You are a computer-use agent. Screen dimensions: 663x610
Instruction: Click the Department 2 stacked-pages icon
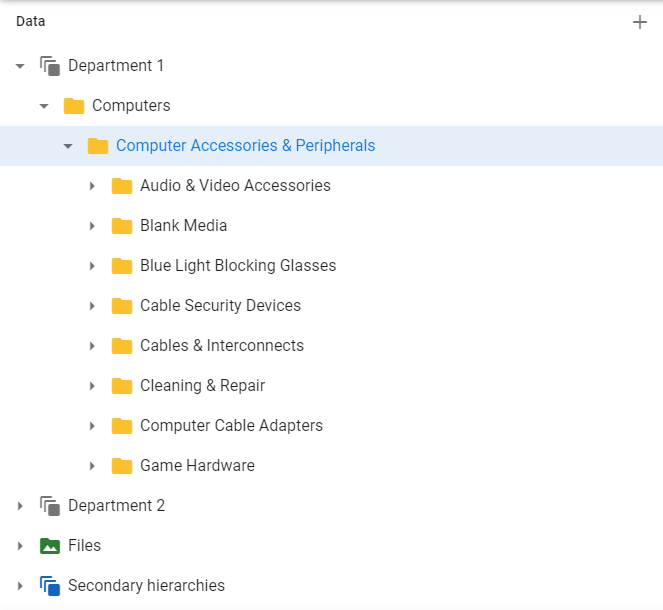tap(50, 506)
